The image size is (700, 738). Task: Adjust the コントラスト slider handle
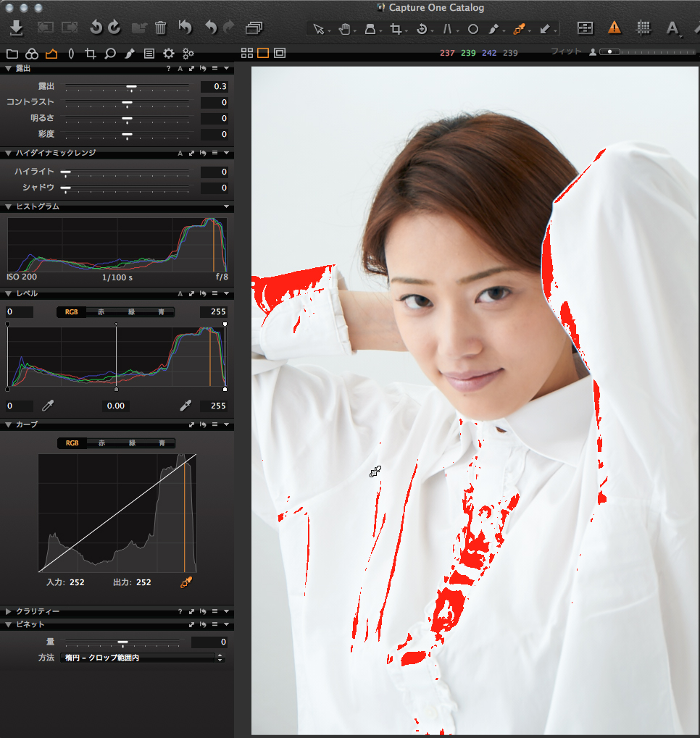pyautogui.click(x=127, y=102)
